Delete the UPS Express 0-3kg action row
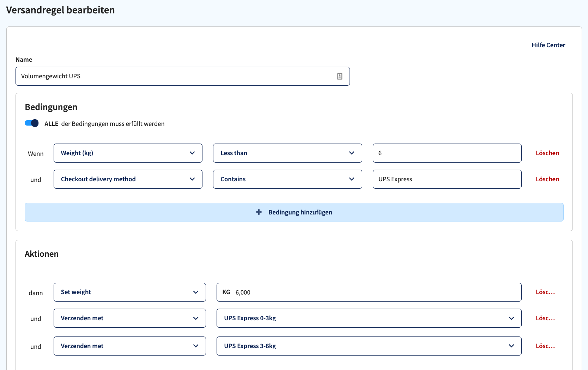588x370 pixels. [545, 318]
